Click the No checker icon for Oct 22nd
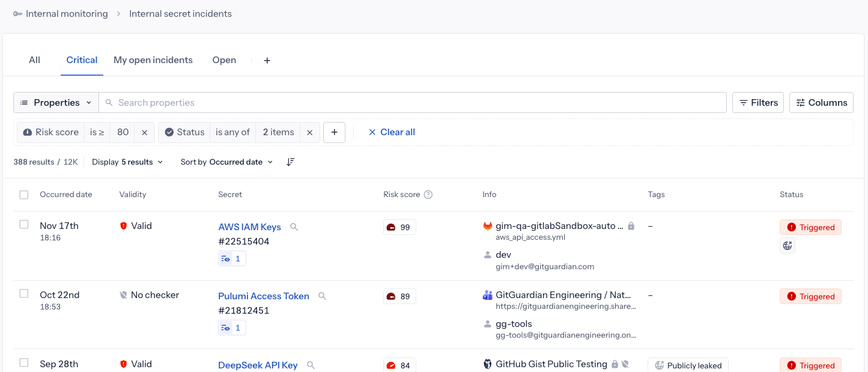Image resolution: width=868 pixels, height=372 pixels. [x=124, y=295]
